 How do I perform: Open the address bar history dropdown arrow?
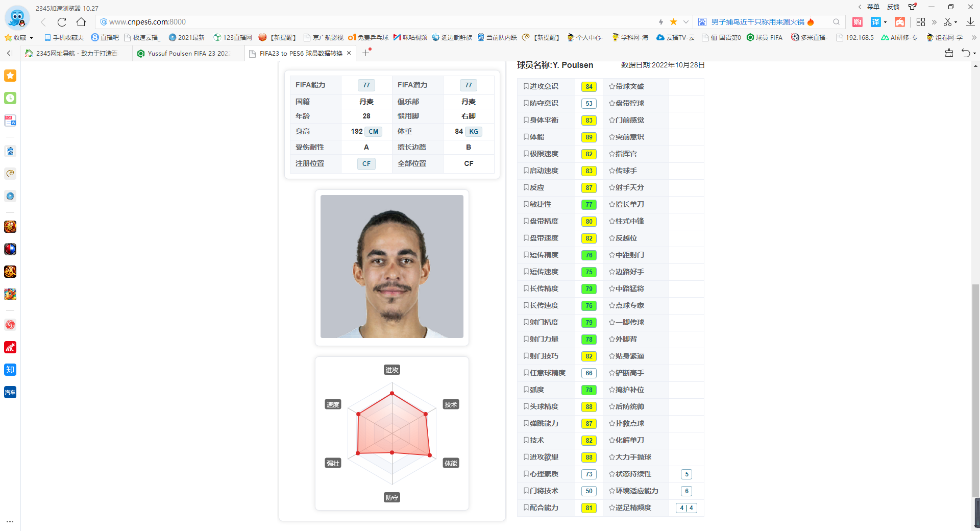coord(686,22)
